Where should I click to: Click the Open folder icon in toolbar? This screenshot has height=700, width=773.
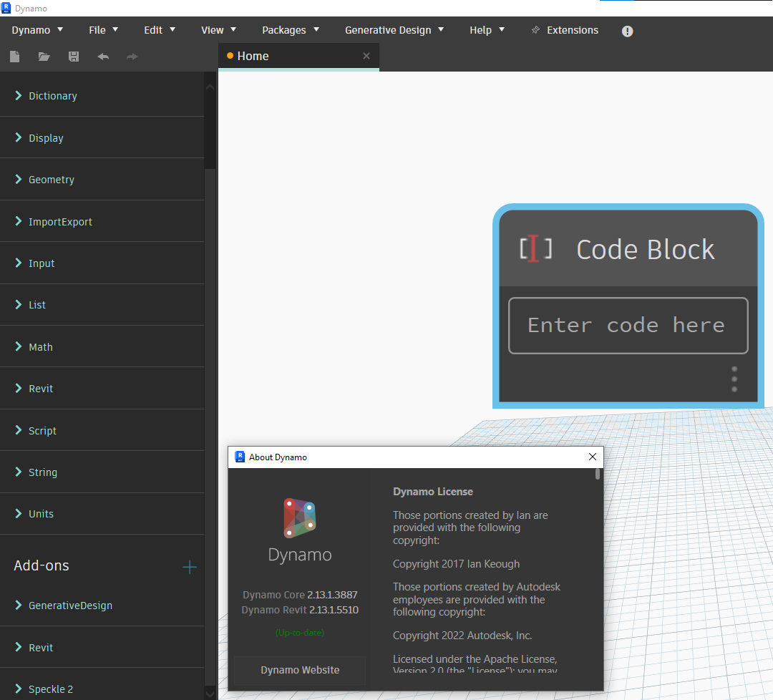coord(44,57)
